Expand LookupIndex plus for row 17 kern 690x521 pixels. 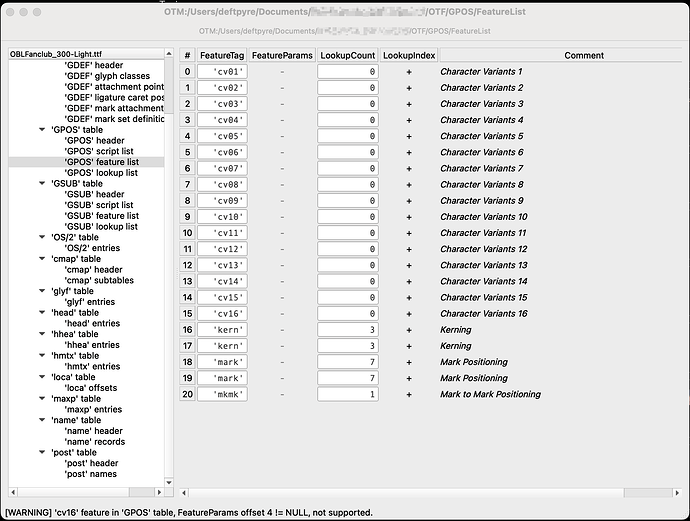click(409, 346)
